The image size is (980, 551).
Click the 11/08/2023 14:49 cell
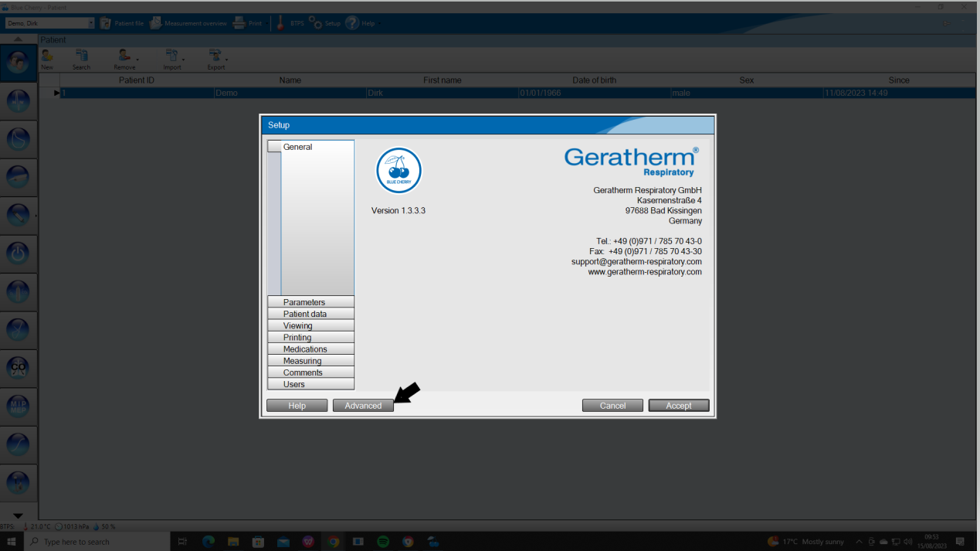coord(899,93)
